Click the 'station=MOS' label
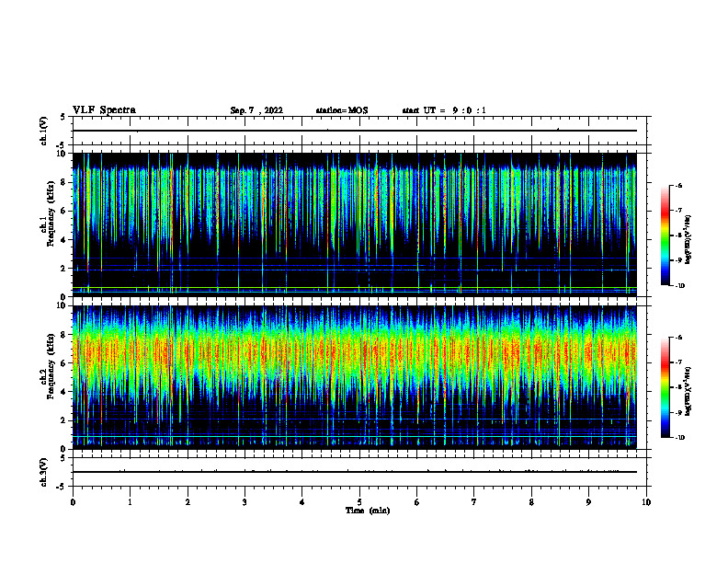 342,110
